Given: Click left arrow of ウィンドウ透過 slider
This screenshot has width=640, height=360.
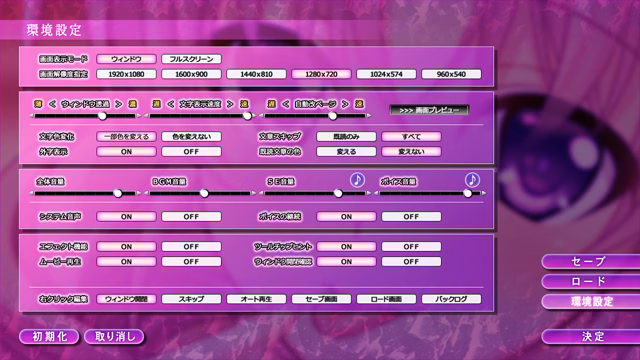Looking at the screenshot, I should 32,116.
